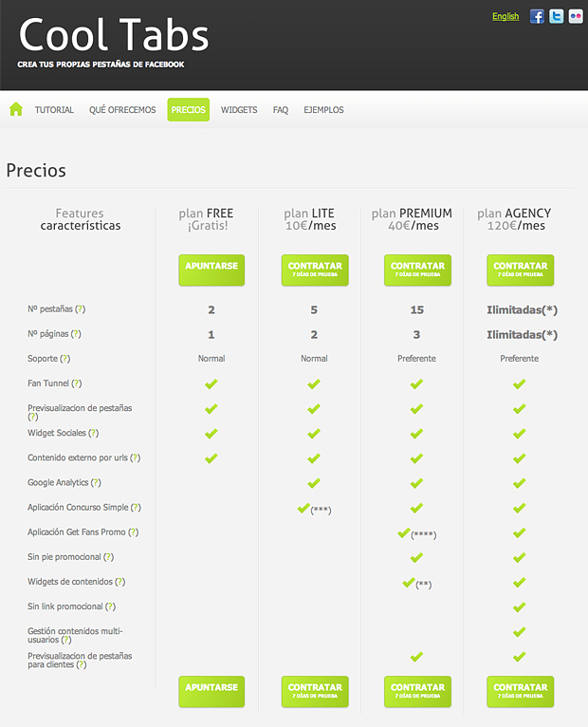This screenshot has width=588, height=727.
Task: Navigate to the FAQ page
Action: [x=281, y=110]
